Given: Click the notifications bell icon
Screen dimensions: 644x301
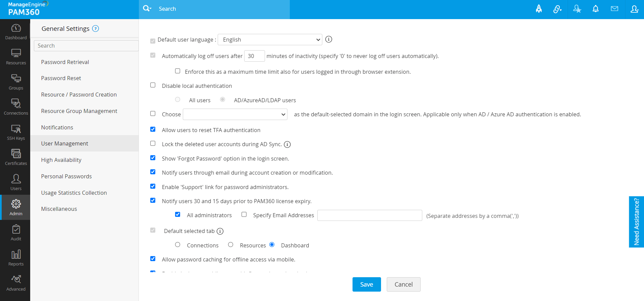Looking at the screenshot, I should (x=595, y=9).
